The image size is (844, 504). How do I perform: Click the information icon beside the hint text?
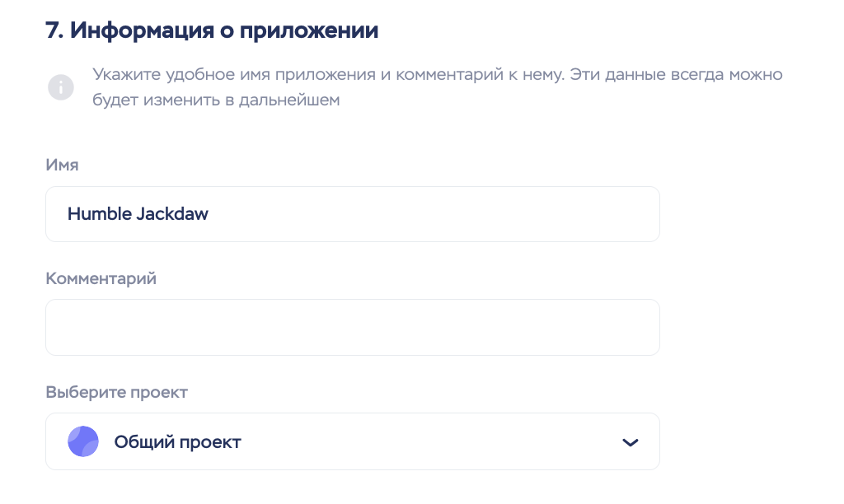click(61, 86)
